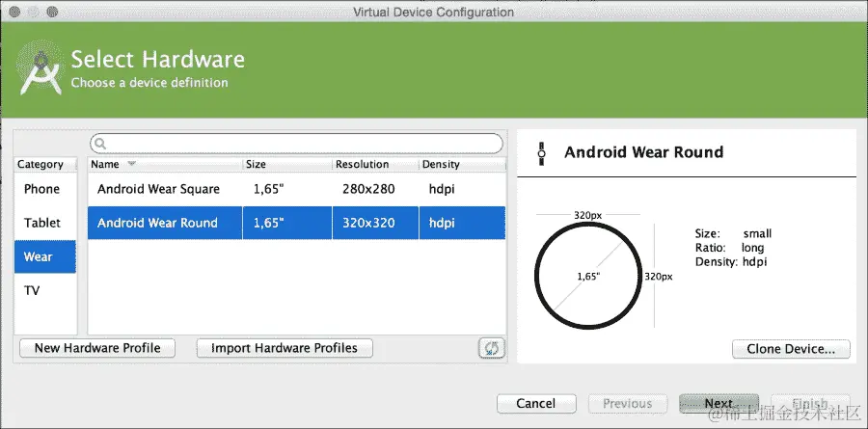This screenshot has width=868, height=429.
Task: Click the Import Hardware Profiles button
Action: pyautogui.click(x=285, y=348)
